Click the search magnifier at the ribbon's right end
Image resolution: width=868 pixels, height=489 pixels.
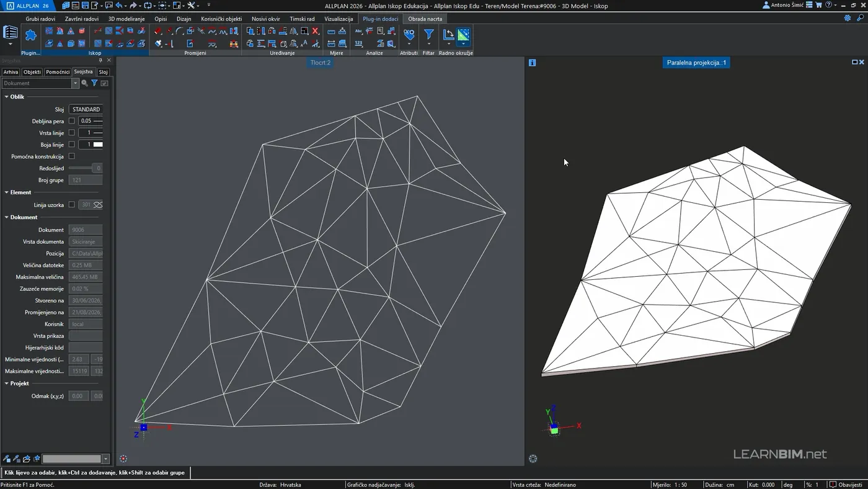click(x=860, y=19)
